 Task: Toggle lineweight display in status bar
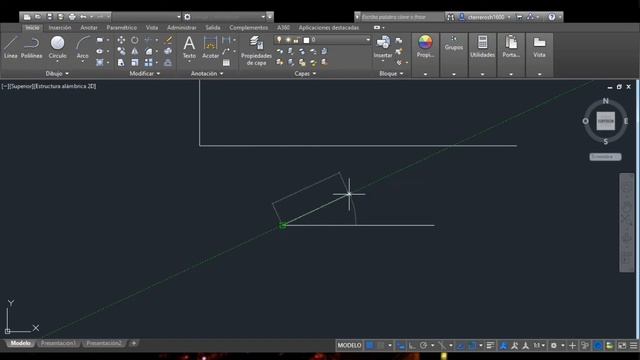tap(490, 345)
